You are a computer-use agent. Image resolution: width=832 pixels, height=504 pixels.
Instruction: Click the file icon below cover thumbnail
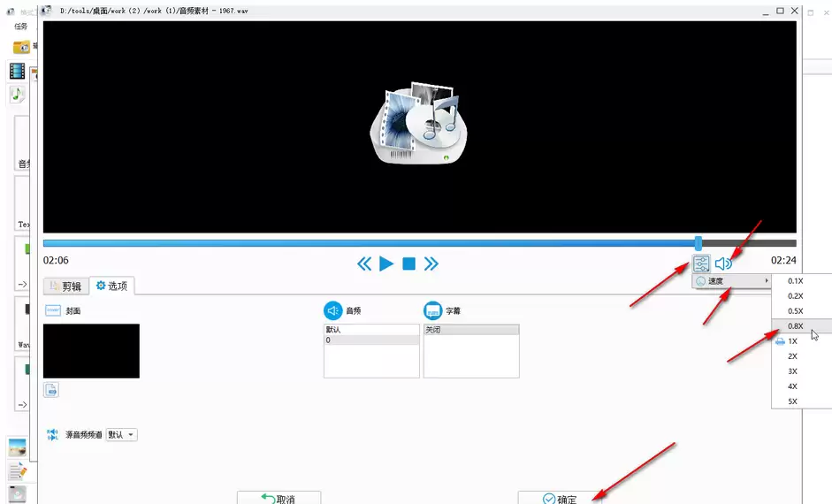click(51, 390)
